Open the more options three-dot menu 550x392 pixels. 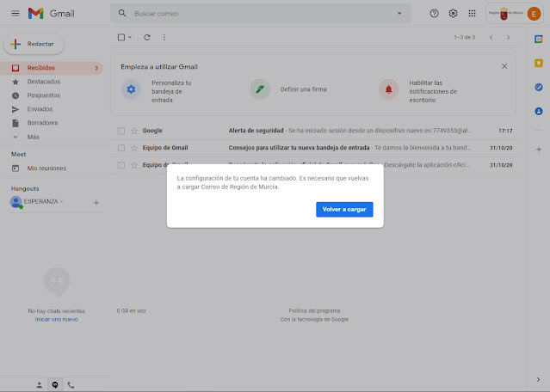point(164,37)
